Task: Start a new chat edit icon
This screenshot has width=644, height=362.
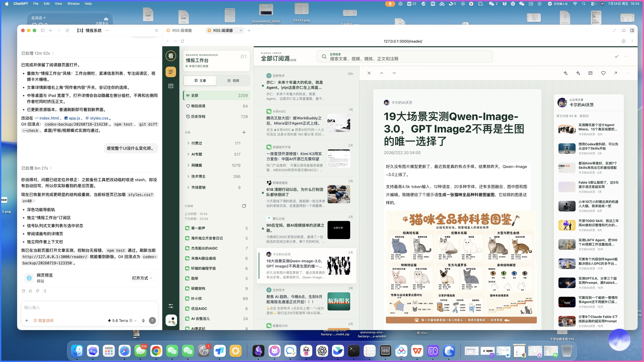Action: pyautogui.click(x=67, y=30)
